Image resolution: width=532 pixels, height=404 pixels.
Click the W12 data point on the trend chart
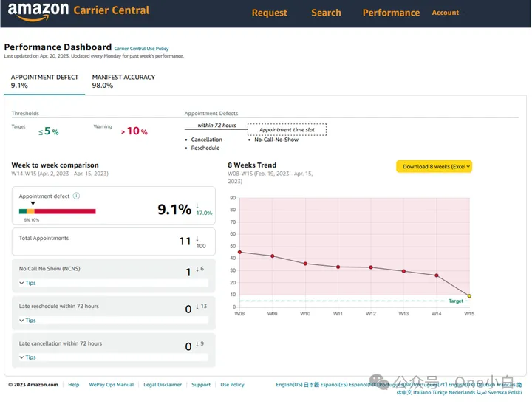371,267
